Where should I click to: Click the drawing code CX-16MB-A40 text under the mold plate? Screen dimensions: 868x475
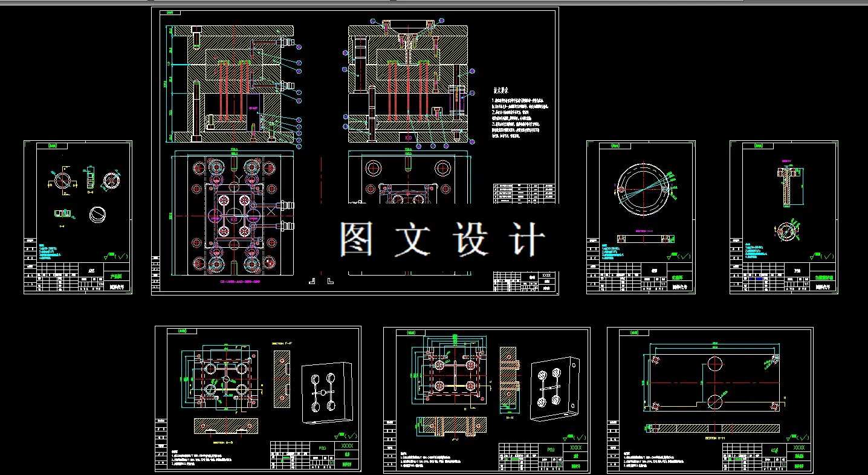(240, 281)
